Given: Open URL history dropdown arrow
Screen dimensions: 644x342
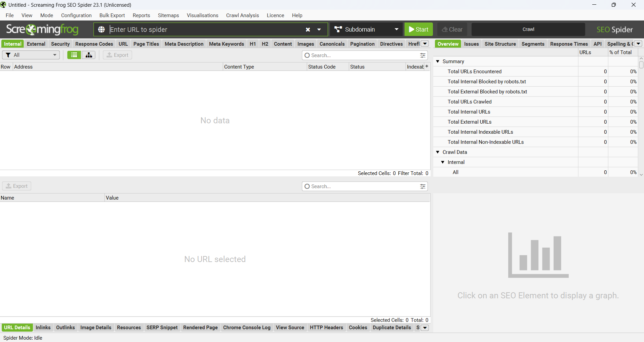Looking at the screenshot, I should pos(319,30).
